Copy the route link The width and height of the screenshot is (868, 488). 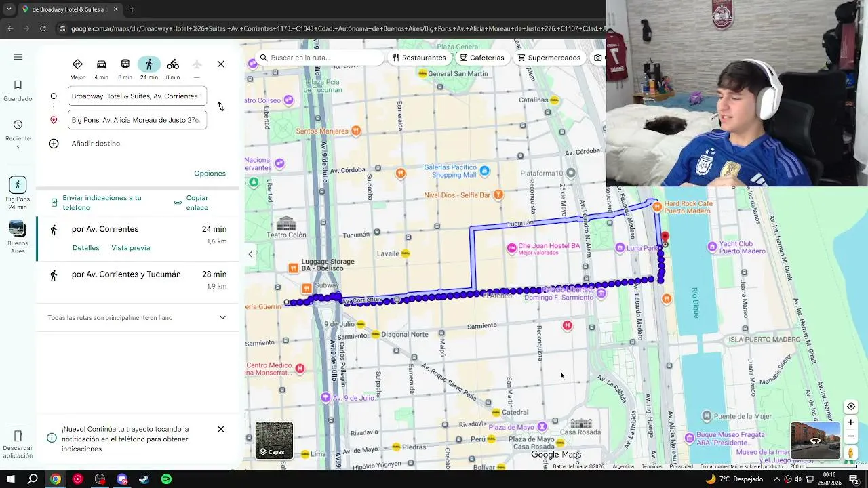coord(192,203)
